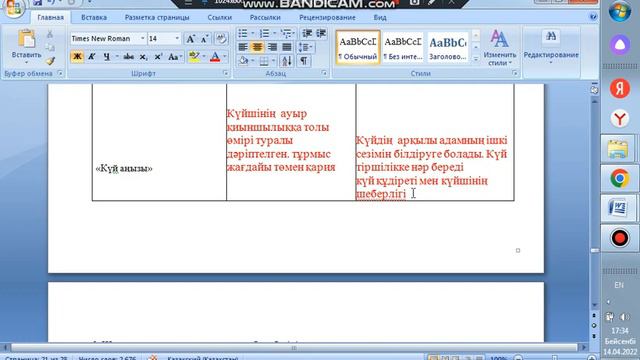640x360 pixels.
Task: Open Yandex red Я icon in sidebar
Action: 620,88
